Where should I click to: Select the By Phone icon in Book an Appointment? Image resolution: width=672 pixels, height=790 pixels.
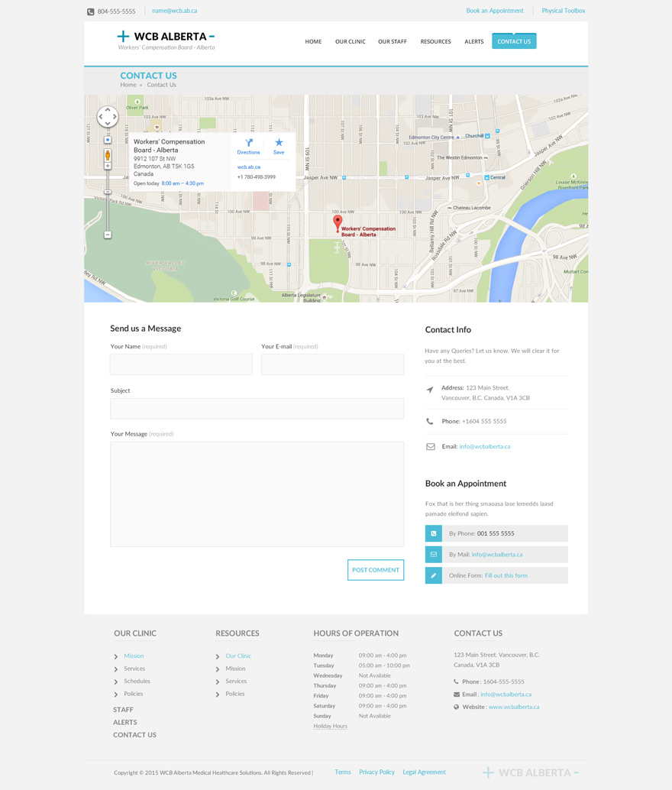point(434,533)
